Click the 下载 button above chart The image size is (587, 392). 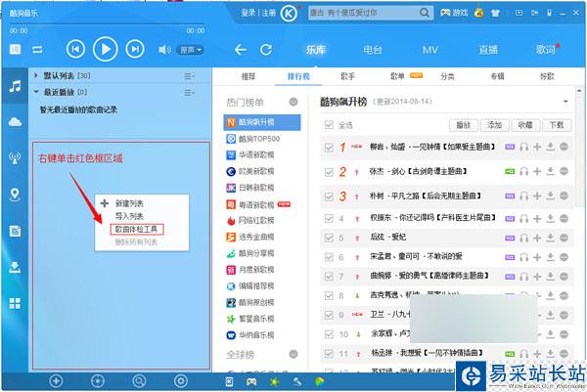click(x=557, y=125)
